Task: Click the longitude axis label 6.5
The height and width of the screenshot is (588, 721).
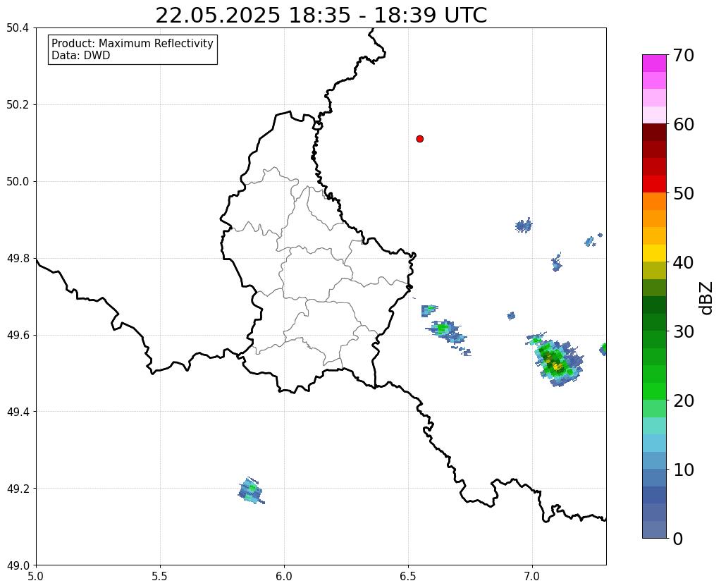Action: pyautogui.click(x=408, y=576)
